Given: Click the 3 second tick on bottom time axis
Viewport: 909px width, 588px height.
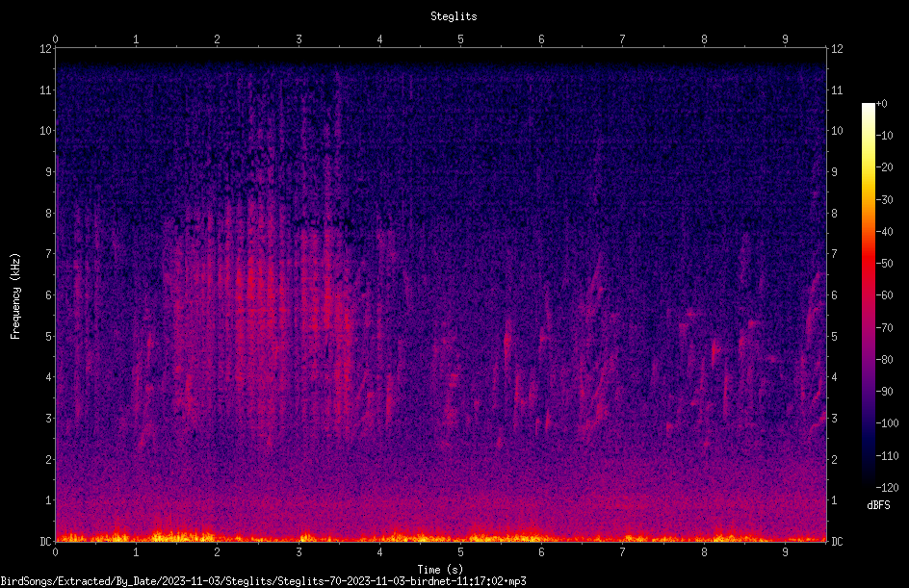Looking at the screenshot, I should pos(299,552).
